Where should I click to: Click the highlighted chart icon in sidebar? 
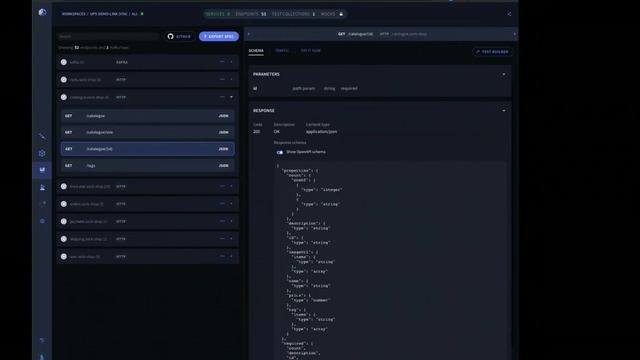pos(42,170)
